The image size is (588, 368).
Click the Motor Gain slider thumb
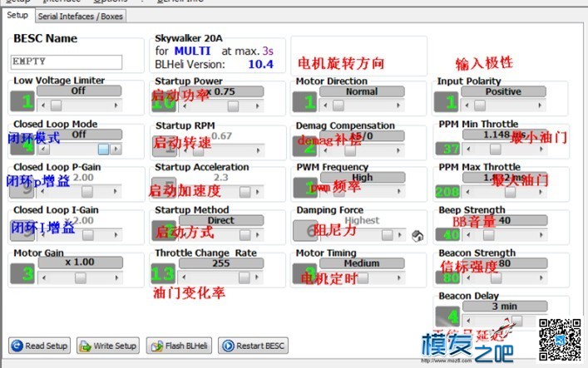click(x=80, y=277)
